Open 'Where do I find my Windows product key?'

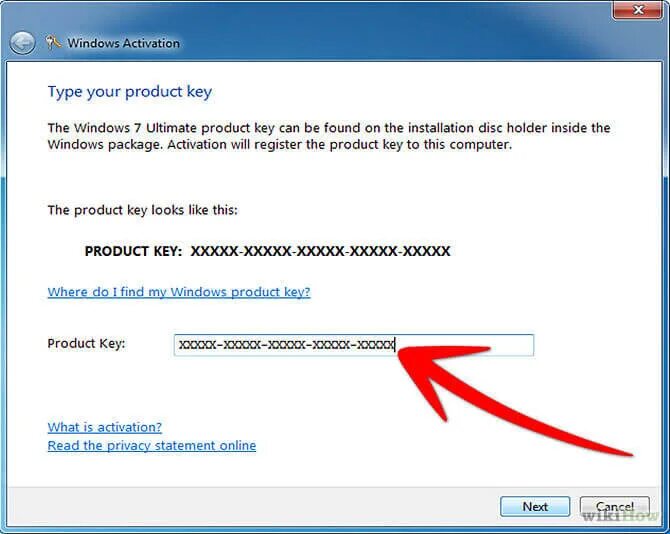pyautogui.click(x=179, y=292)
